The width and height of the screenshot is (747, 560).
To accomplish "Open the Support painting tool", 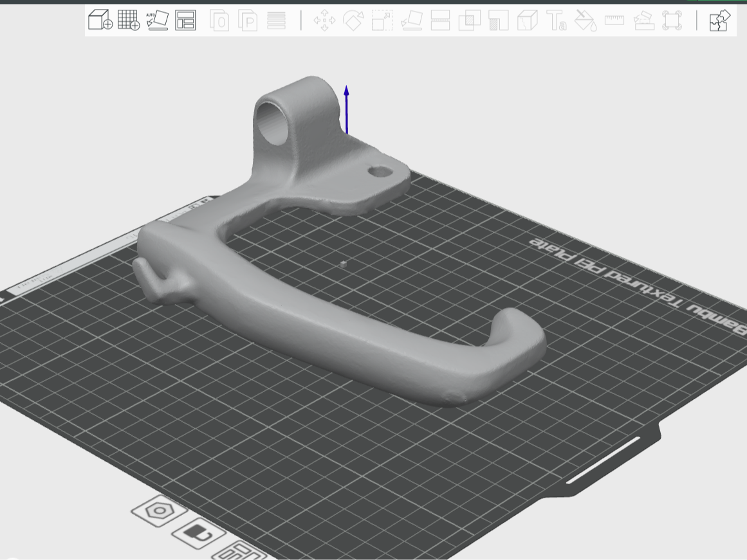I will [498, 21].
